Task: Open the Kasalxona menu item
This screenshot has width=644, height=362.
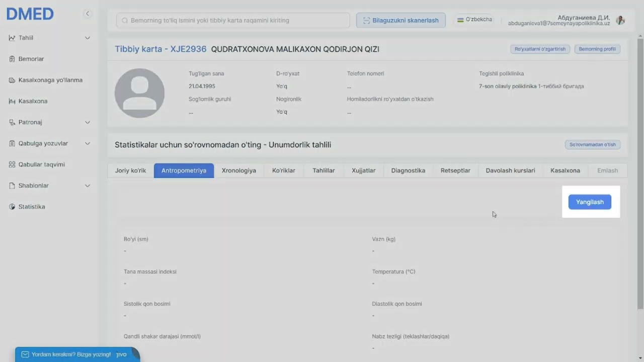Action: pos(33,101)
